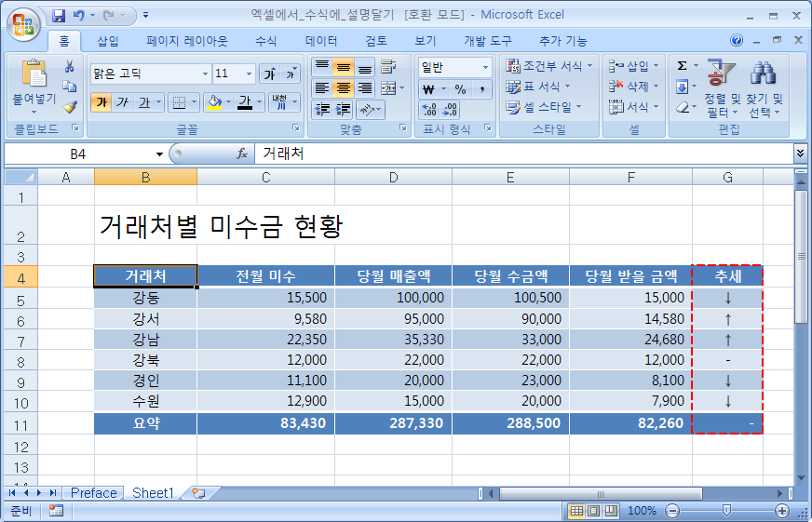
Task: Decrease the cell indent
Action: click(322, 110)
